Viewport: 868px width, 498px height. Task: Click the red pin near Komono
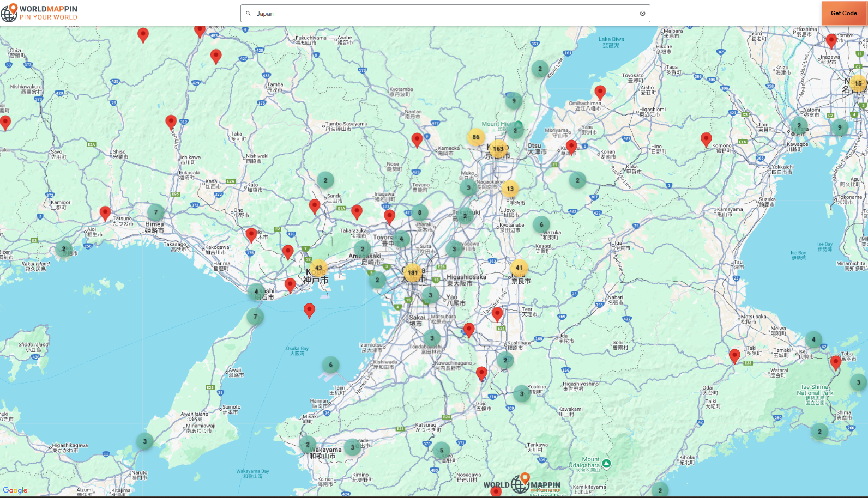(706, 139)
